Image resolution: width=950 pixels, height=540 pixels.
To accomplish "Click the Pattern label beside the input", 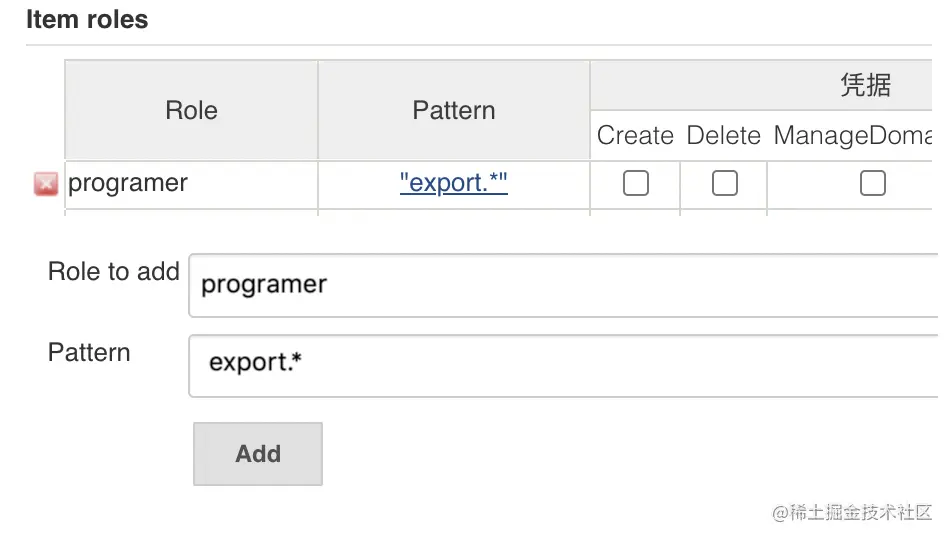I will pos(89,353).
